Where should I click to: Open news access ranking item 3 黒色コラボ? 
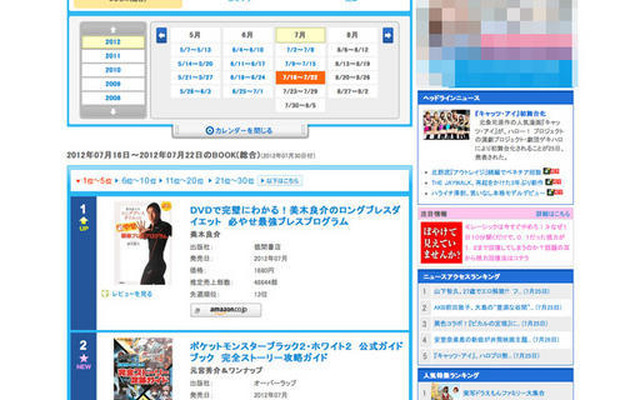tap(490, 324)
